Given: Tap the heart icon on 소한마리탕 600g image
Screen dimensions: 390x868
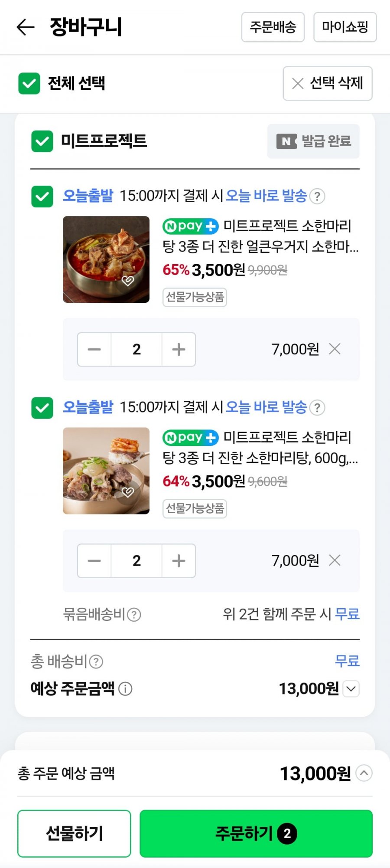Looking at the screenshot, I should point(127,492).
